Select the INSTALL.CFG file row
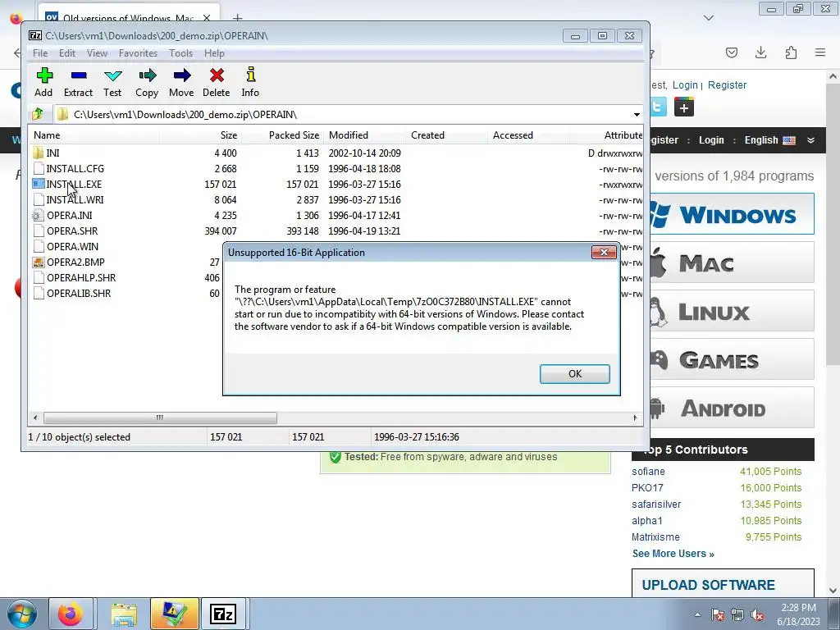 coord(337,168)
